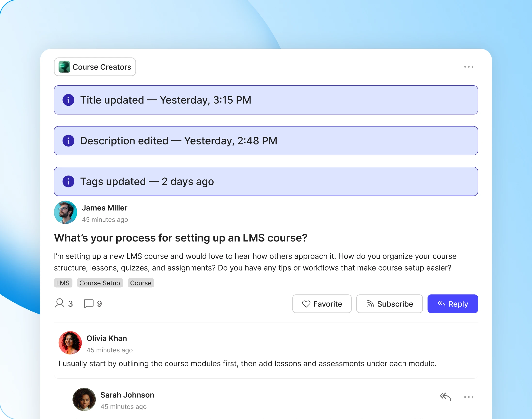532x419 pixels.
Task: Open the Course Creators space badge
Action: point(95,67)
